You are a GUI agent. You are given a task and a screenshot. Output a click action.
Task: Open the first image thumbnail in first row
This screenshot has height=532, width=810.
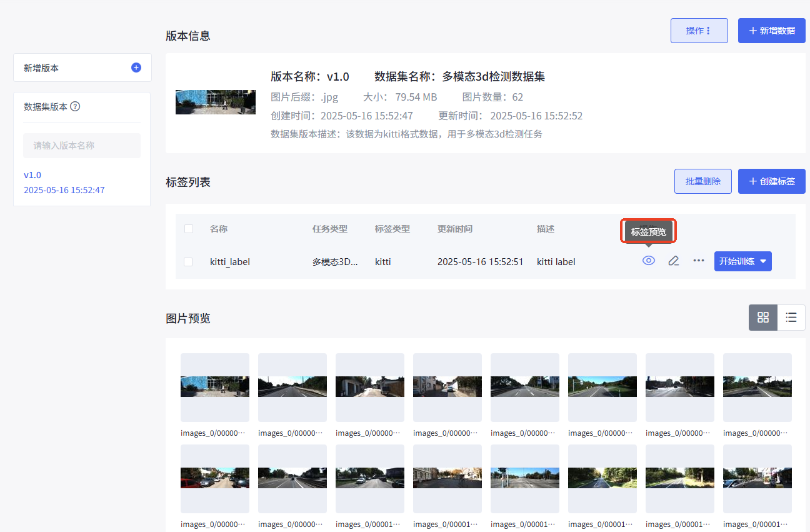coord(215,388)
